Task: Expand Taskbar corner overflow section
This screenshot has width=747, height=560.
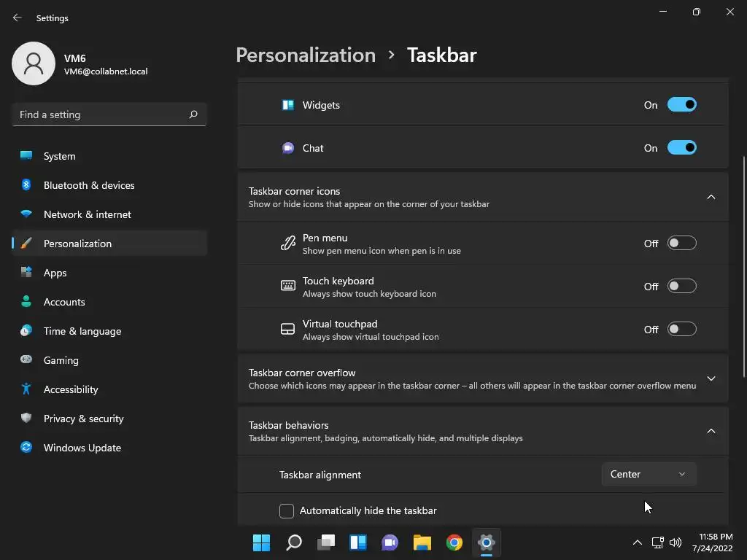Action: (x=483, y=378)
